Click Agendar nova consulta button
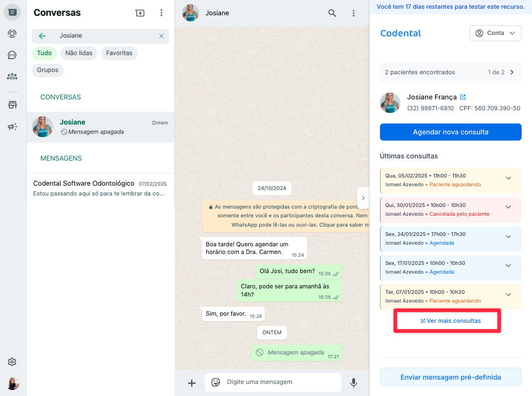The image size is (532, 396). [451, 132]
